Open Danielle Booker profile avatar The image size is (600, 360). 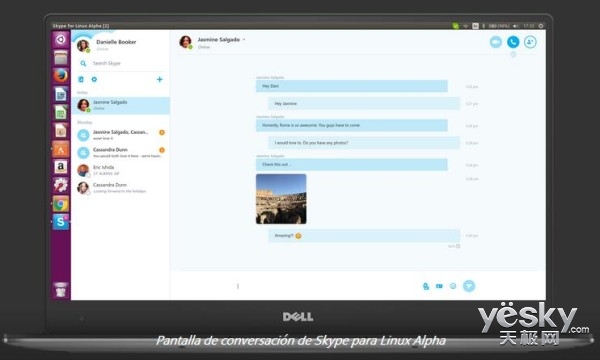tap(83, 45)
